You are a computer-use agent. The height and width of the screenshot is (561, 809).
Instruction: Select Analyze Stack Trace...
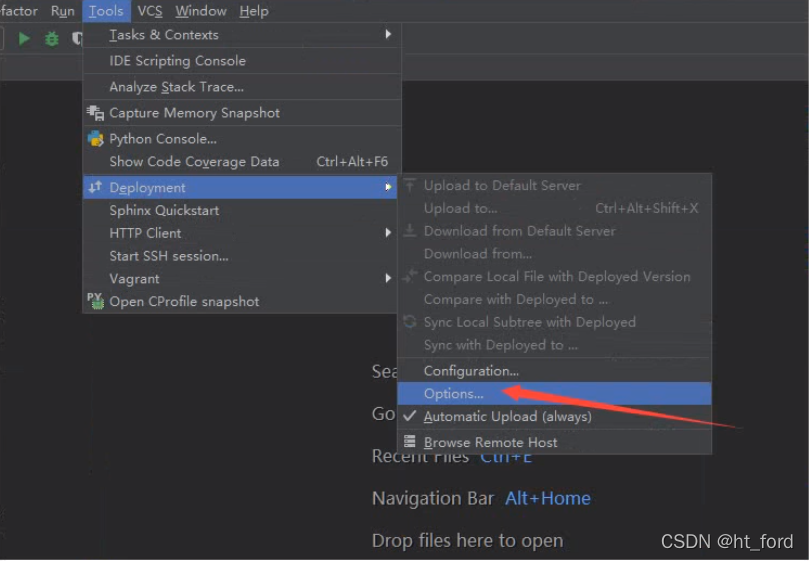[242, 87]
